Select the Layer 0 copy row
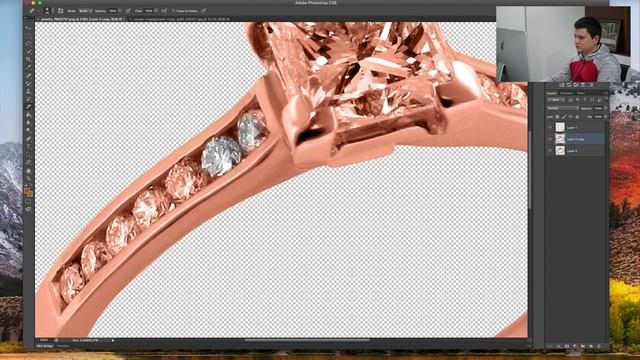This screenshot has width=640, height=360. point(576,139)
